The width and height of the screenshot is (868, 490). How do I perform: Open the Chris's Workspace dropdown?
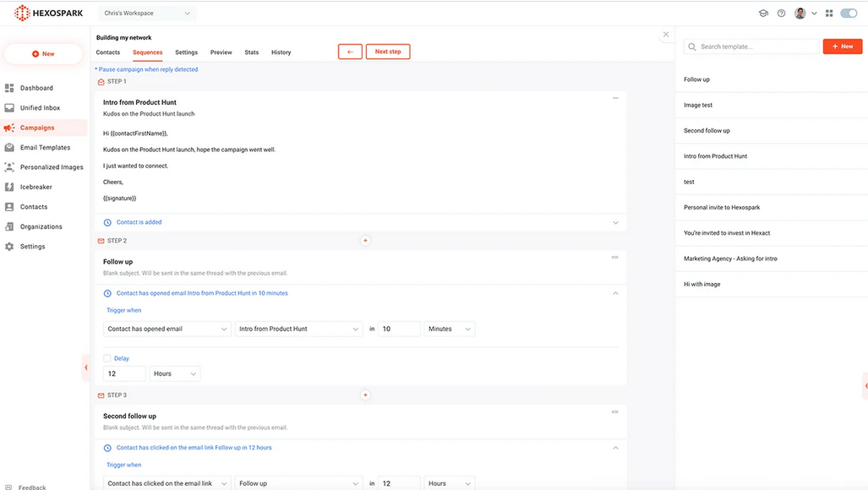pos(148,14)
